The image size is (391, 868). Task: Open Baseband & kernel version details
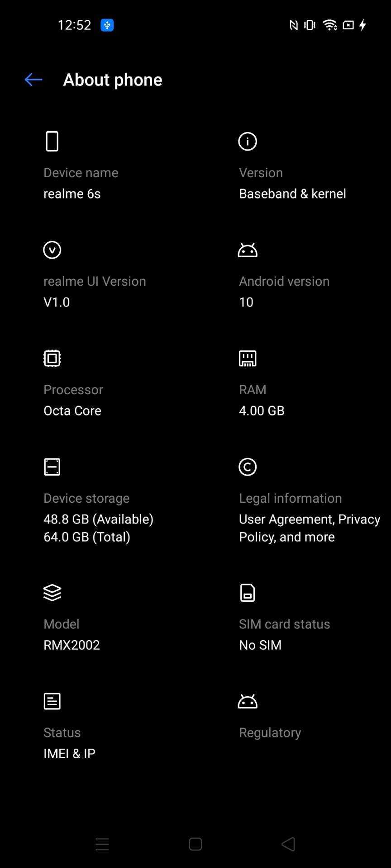[x=292, y=194]
